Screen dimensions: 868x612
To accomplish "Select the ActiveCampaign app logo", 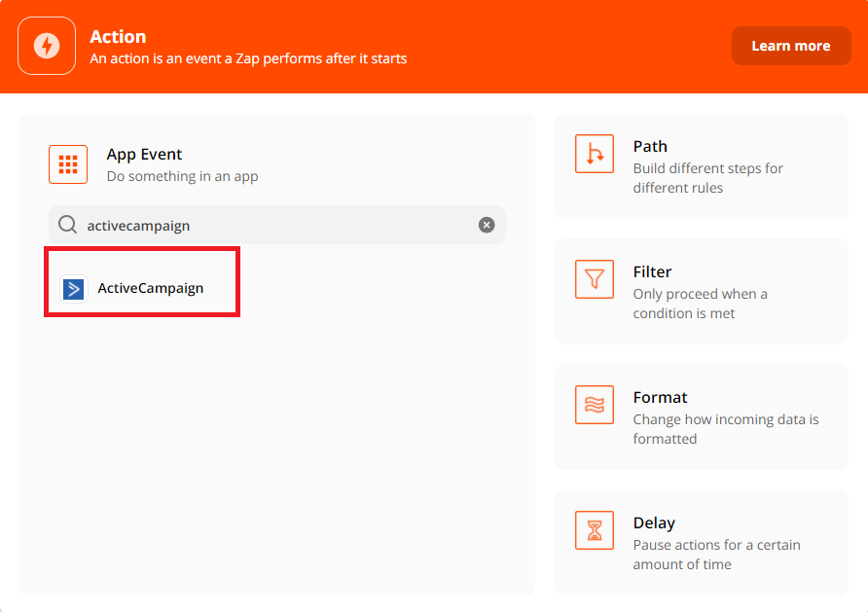I will click(74, 288).
